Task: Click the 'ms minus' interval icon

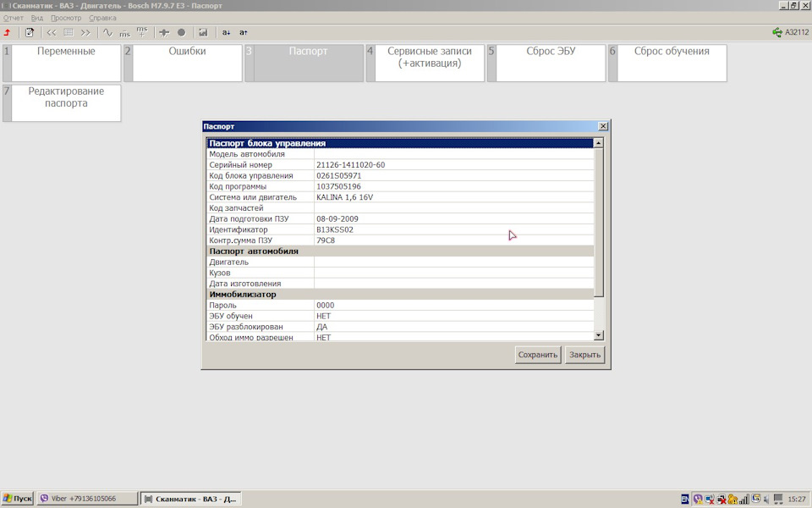Action: click(125, 33)
